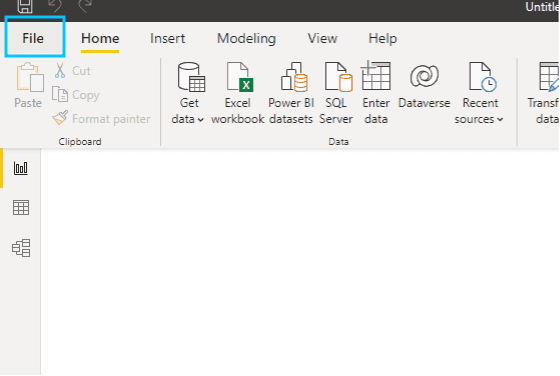Connect to Dataverse
The height and width of the screenshot is (376, 560).
tap(424, 86)
